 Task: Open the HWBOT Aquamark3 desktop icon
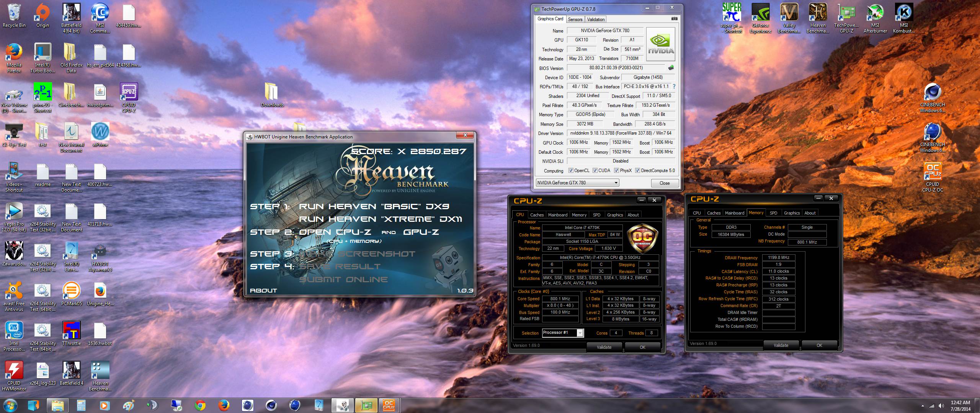(100, 257)
